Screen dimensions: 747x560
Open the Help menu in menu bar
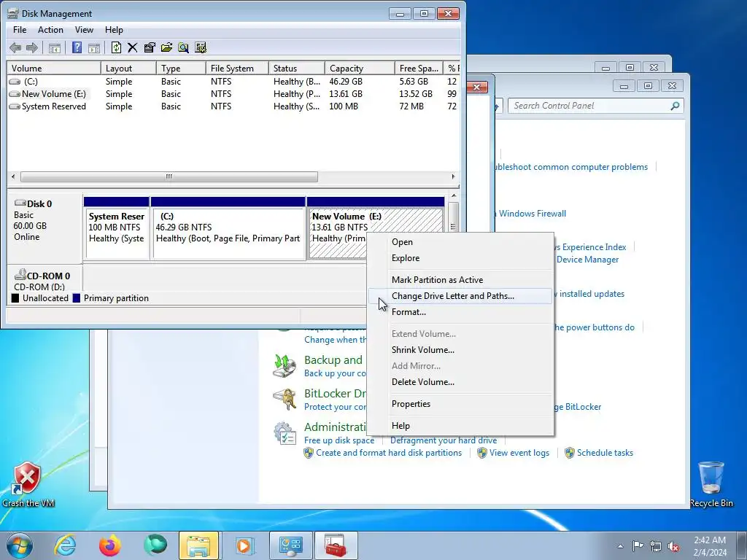(114, 30)
